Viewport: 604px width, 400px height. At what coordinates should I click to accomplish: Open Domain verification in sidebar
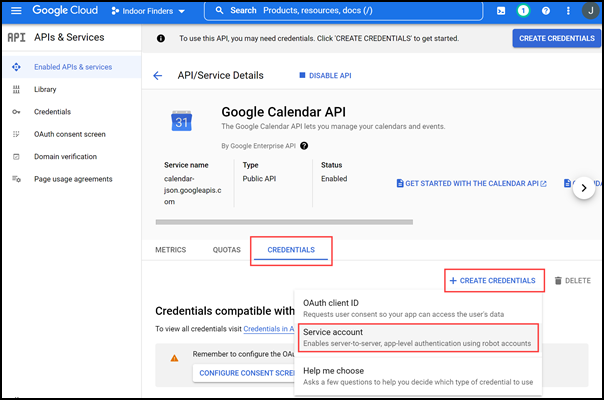72,156
